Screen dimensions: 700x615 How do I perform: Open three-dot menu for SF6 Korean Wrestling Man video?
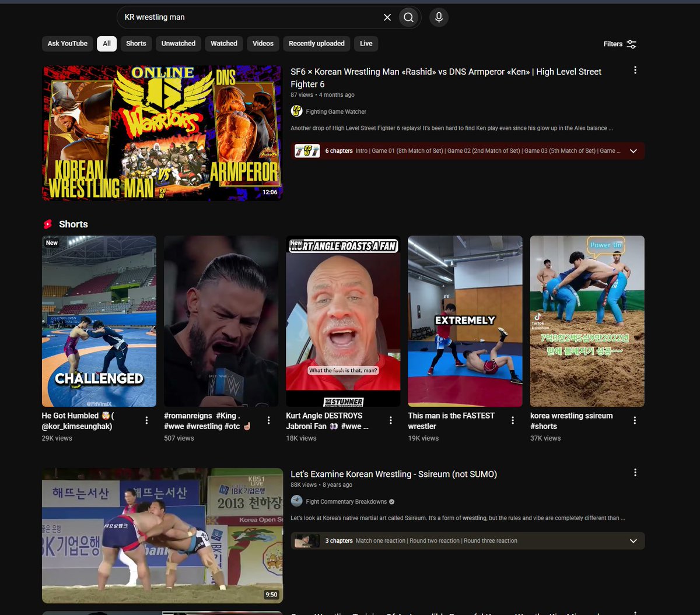(635, 71)
